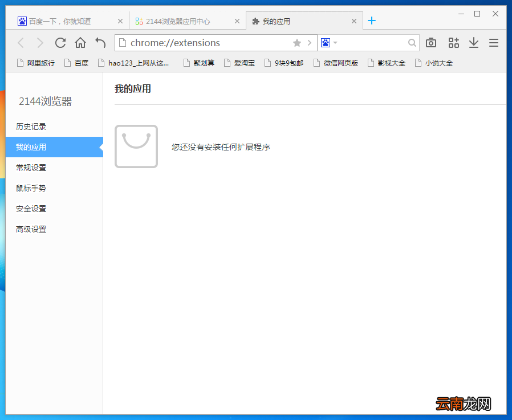512x420 pixels.
Task: Open the hamburger main menu
Action: pyautogui.click(x=494, y=43)
